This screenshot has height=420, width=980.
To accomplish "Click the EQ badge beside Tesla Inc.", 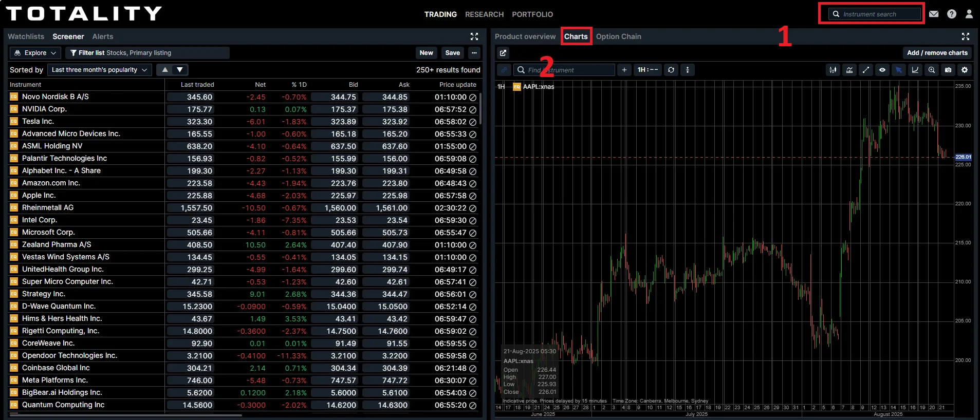I will 14,121.
